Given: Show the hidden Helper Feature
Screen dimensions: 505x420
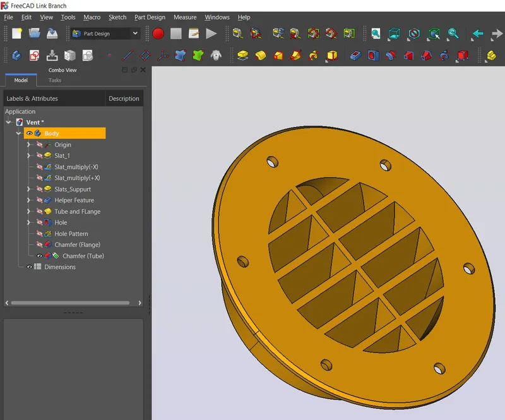Looking at the screenshot, I should click(x=39, y=200).
